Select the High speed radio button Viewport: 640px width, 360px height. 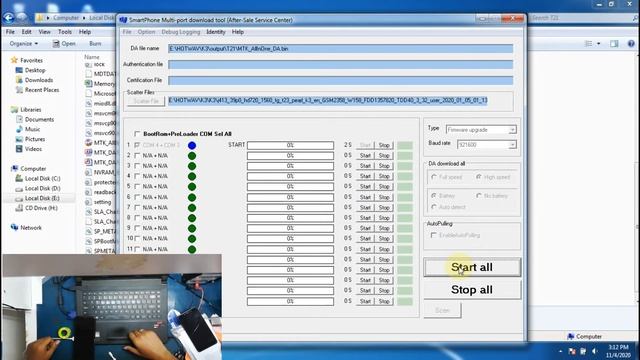pos(479,177)
